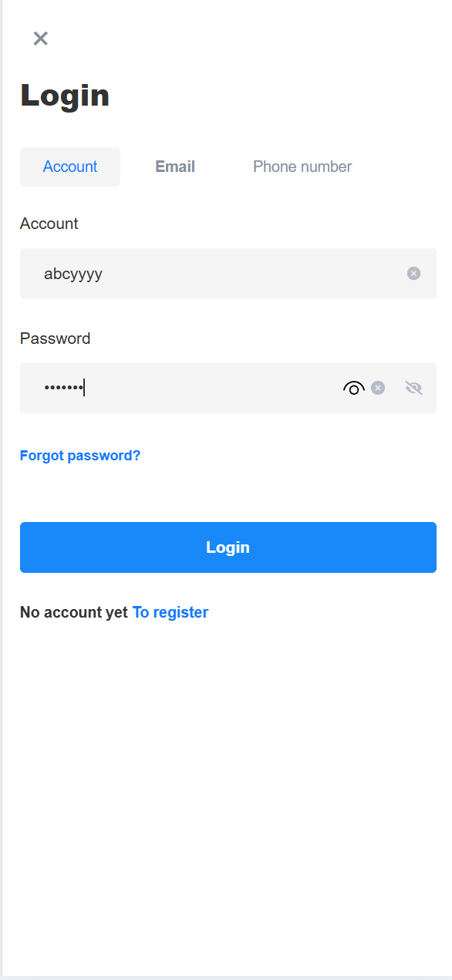Place cursor on the masked password dots
This screenshot has height=980, width=452.
click(63, 388)
